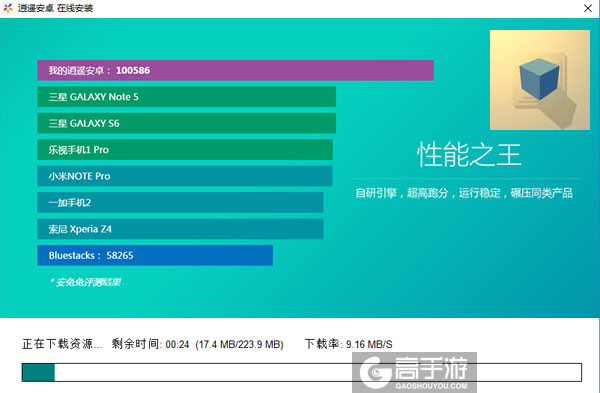Click the 逍遥安卓 logo icon in title bar
Viewport: 600px width, 393px height.
[8, 8]
